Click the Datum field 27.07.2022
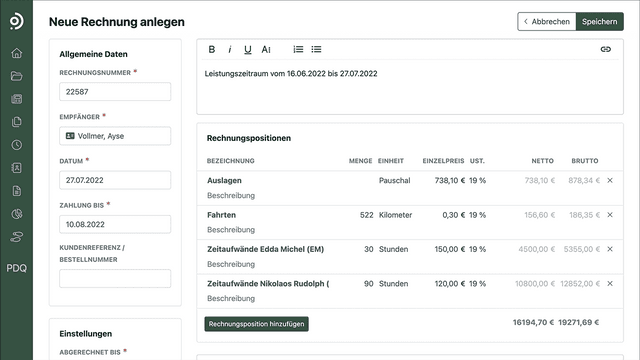 click(115, 180)
